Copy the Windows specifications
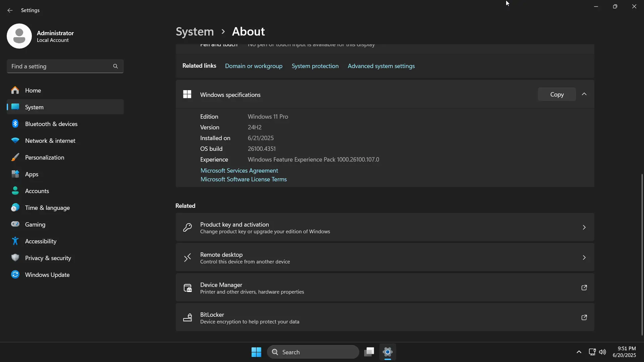The image size is (644, 362). (x=557, y=95)
